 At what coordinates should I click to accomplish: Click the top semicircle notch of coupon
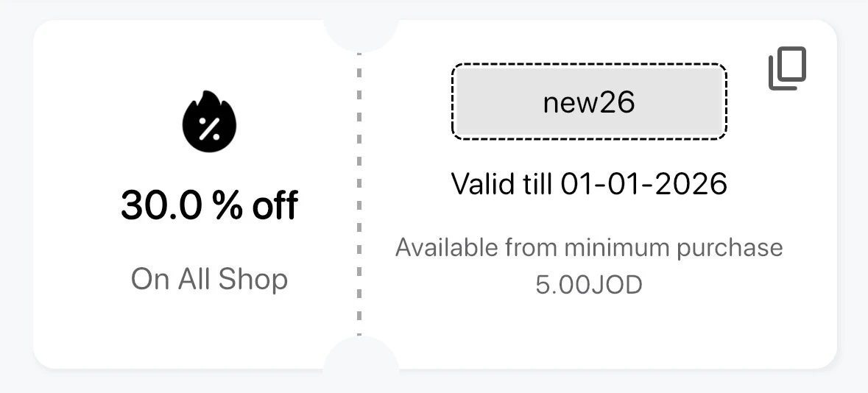(361, 33)
